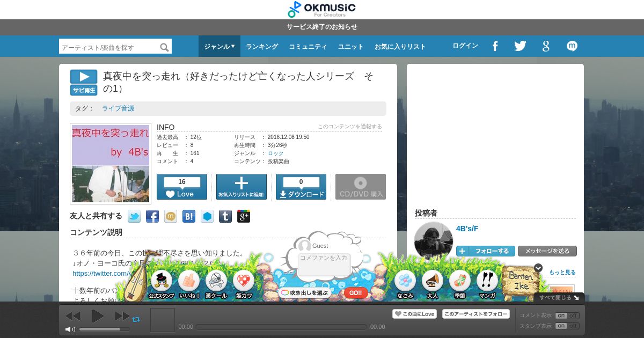The height and width of the screenshot is (338, 644).
Task: Share the song on Twitter
Action: [134, 216]
